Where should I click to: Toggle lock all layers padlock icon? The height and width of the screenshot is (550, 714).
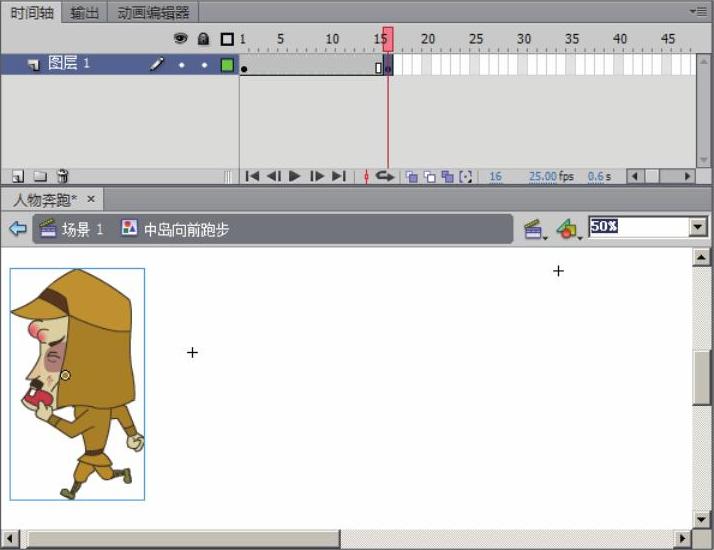tap(204, 39)
